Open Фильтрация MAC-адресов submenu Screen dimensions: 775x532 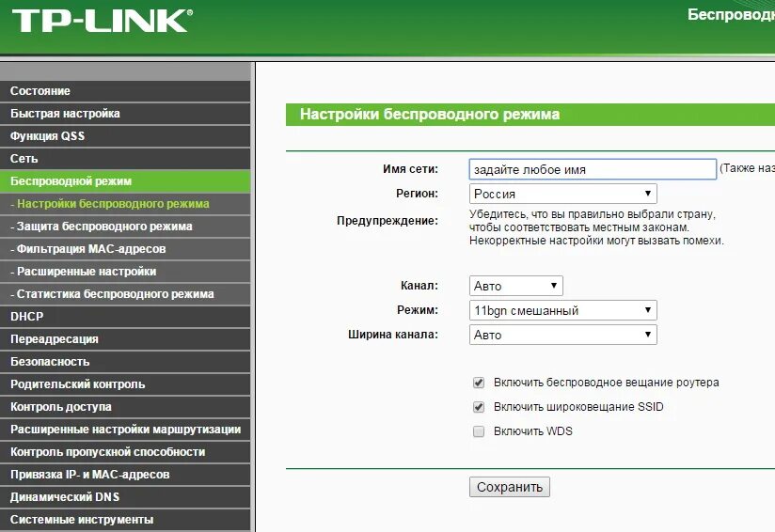(x=125, y=249)
